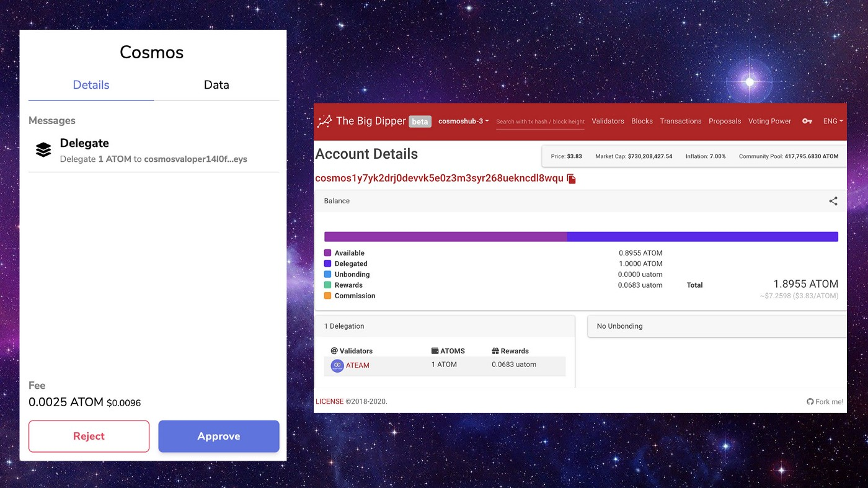868x488 pixels.
Task: Click the Delegated blue-violet color swatch
Action: click(x=327, y=264)
